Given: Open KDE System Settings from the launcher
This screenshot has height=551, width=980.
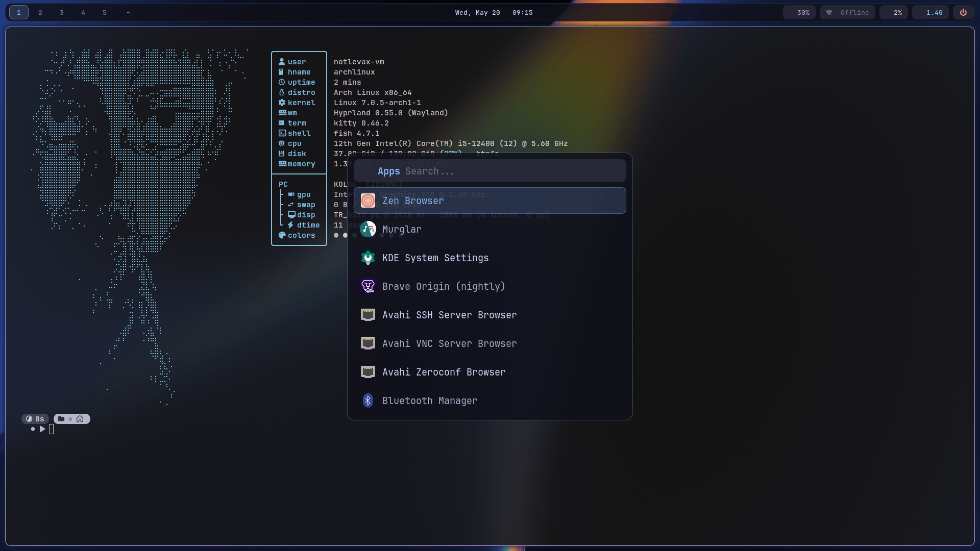Looking at the screenshot, I should pyautogui.click(x=490, y=258).
